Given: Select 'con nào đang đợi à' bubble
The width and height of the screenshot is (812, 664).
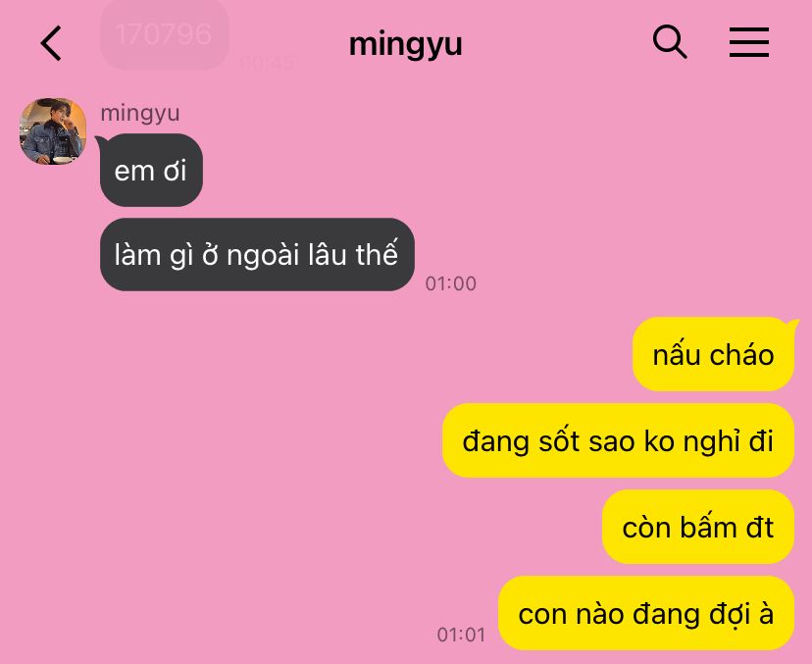Looking at the screenshot, I should pyautogui.click(x=646, y=613).
